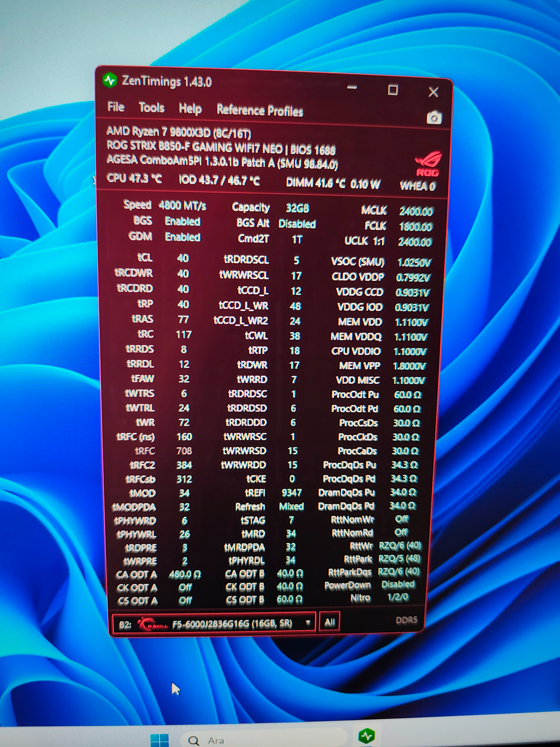Maximize the ZenTimings window

tap(393, 90)
